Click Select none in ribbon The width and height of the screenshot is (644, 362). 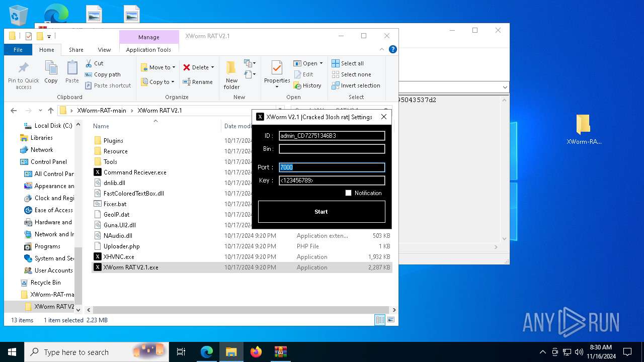[351, 74]
